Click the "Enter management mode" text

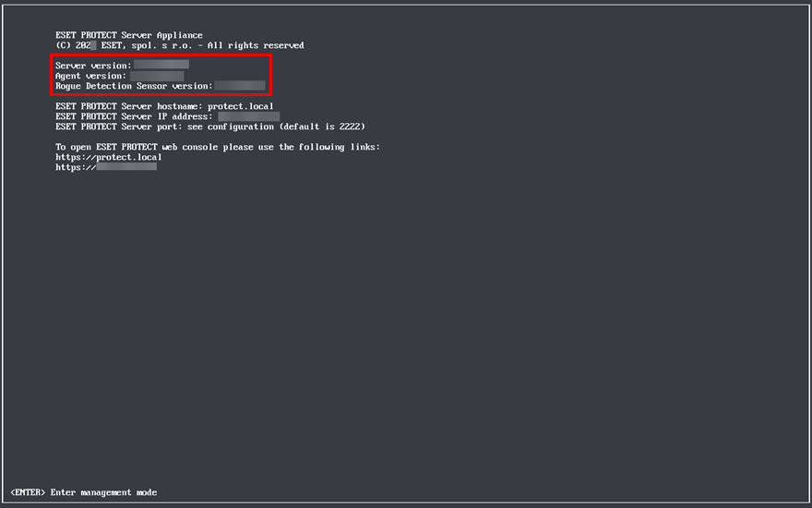103,492
